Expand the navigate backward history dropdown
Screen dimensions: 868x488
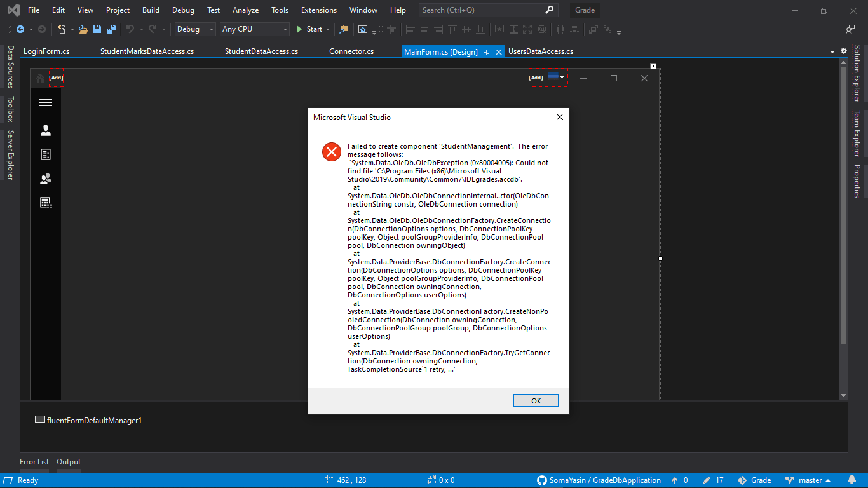(x=31, y=29)
